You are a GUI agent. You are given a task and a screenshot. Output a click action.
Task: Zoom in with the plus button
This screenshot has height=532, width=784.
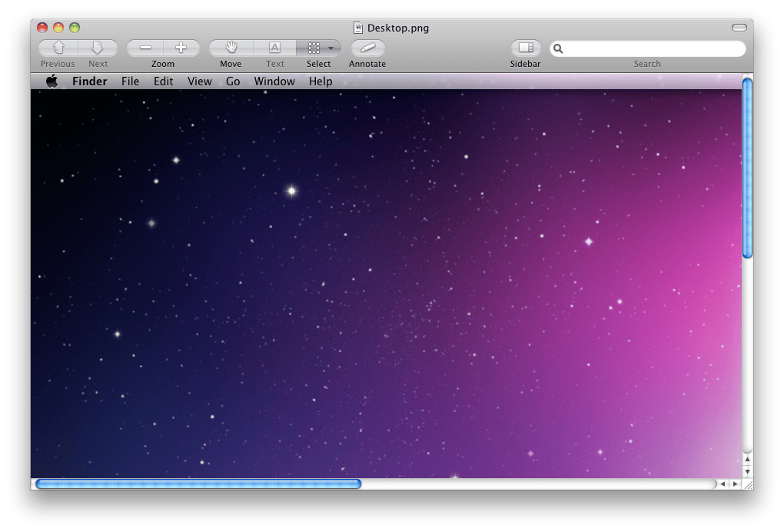tap(181, 48)
